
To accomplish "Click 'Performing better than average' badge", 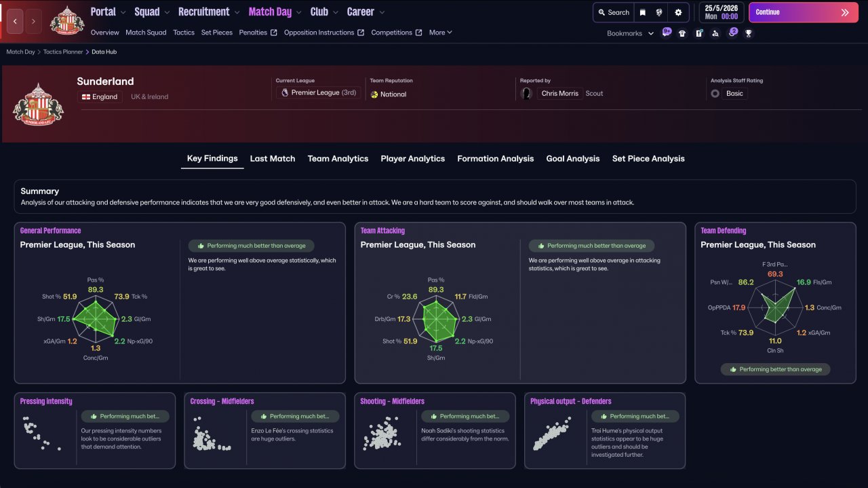I will 775,369.
